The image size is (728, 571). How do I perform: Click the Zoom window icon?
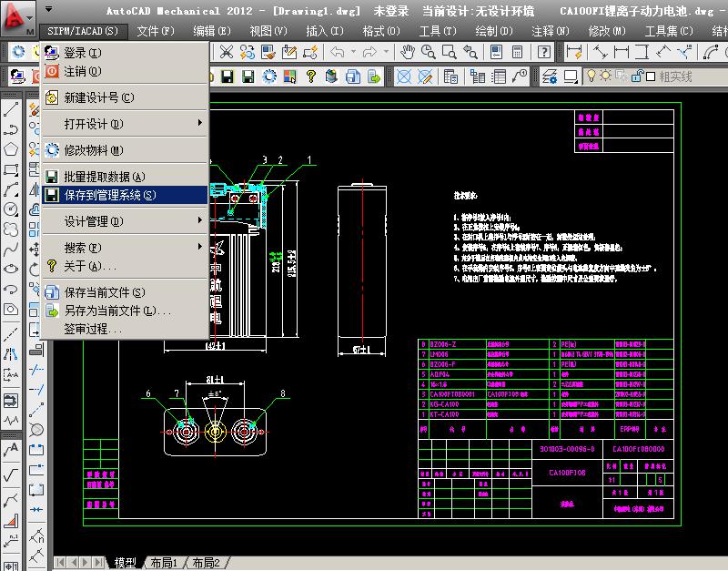point(449,52)
